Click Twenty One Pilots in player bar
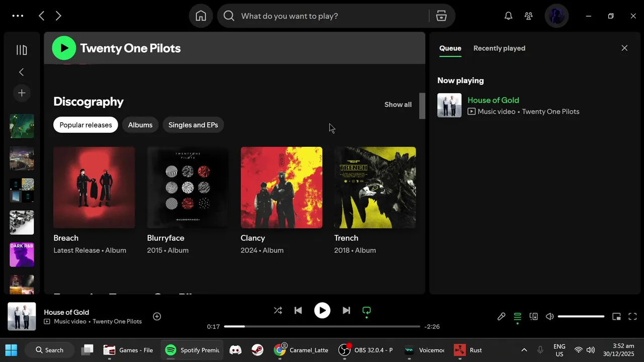Image resolution: width=644 pixels, height=362 pixels. point(117,321)
